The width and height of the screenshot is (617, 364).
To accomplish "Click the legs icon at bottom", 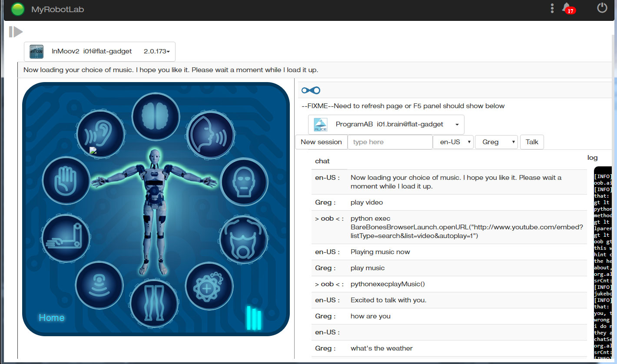I will point(155,303).
